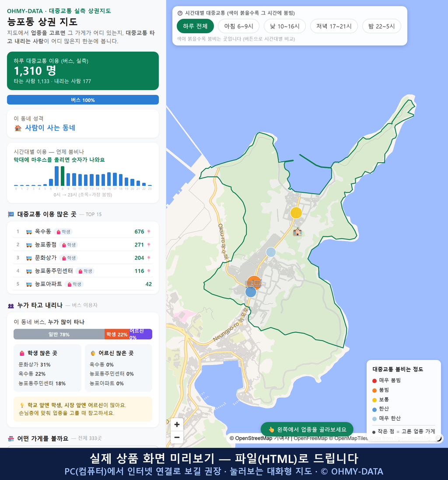
Task: Open the OpenFreeMap attribution link
Action: 311,438
